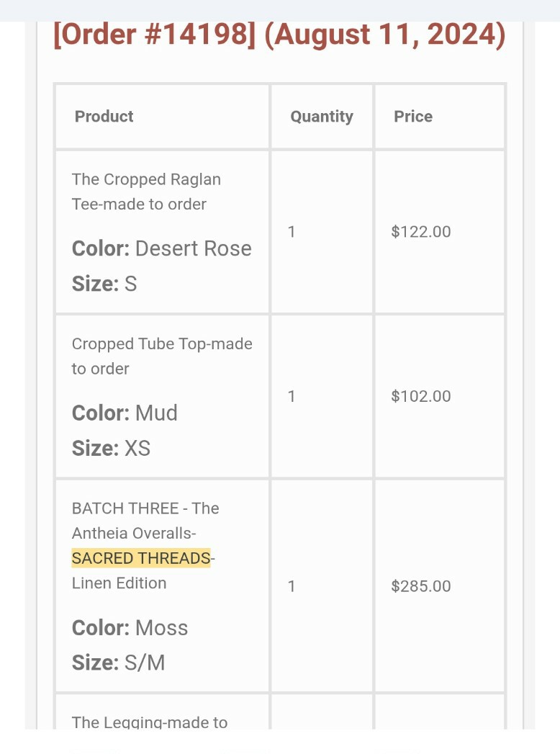Viewport: 560px width, 754px height.
Task: Click the BATCH THREE Antheia Overalls title
Action: [145, 520]
